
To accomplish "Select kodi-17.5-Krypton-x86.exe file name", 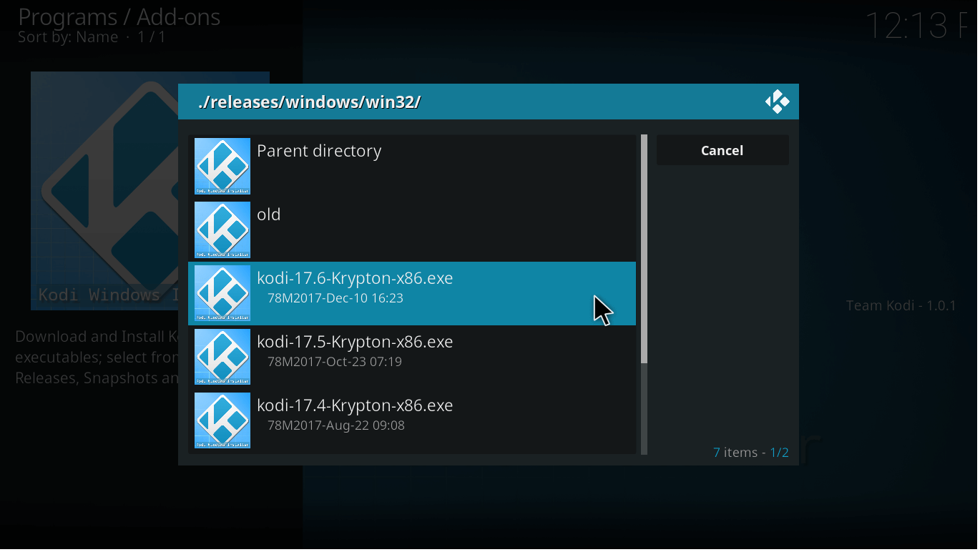I will [355, 342].
